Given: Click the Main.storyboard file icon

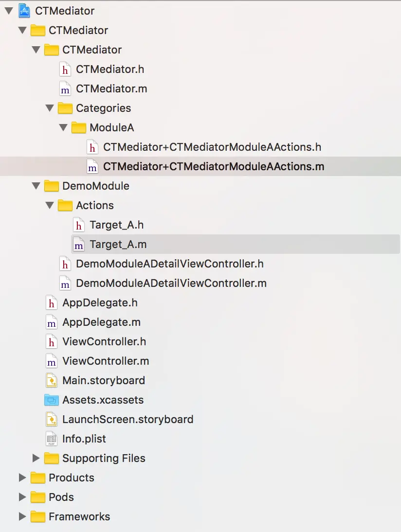Looking at the screenshot, I should click(x=51, y=380).
